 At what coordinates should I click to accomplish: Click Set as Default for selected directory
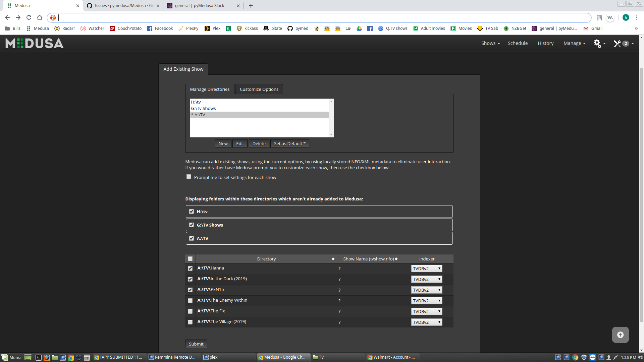pyautogui.click(x=289, y=143)
